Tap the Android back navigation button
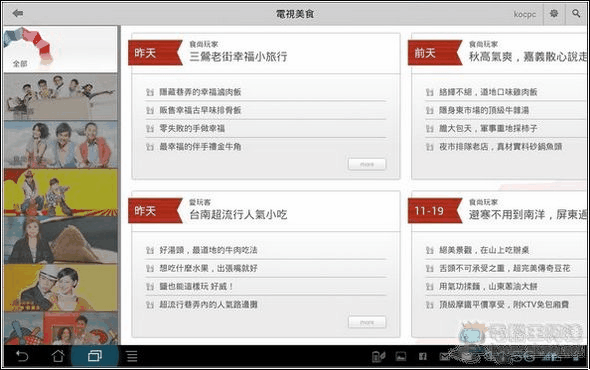590x370 pixels. 22,356
